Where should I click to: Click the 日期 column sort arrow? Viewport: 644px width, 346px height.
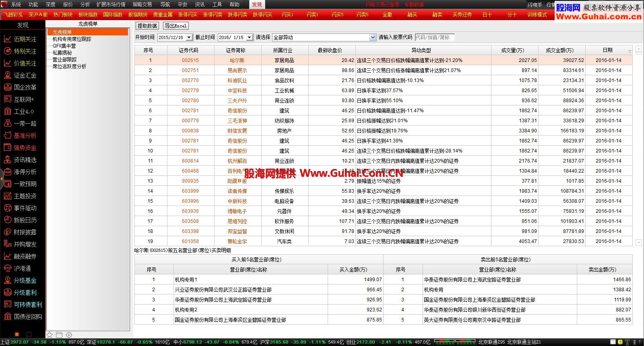(x=630, y=51)
